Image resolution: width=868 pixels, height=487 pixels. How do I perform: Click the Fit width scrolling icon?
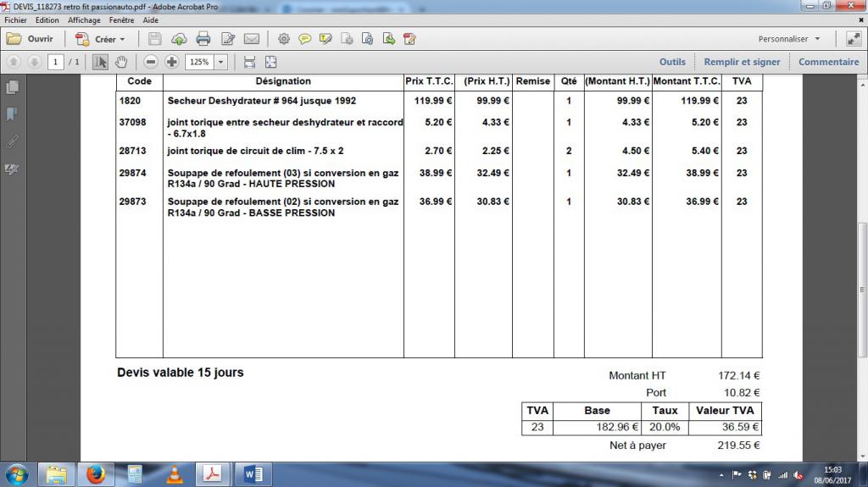250,62
